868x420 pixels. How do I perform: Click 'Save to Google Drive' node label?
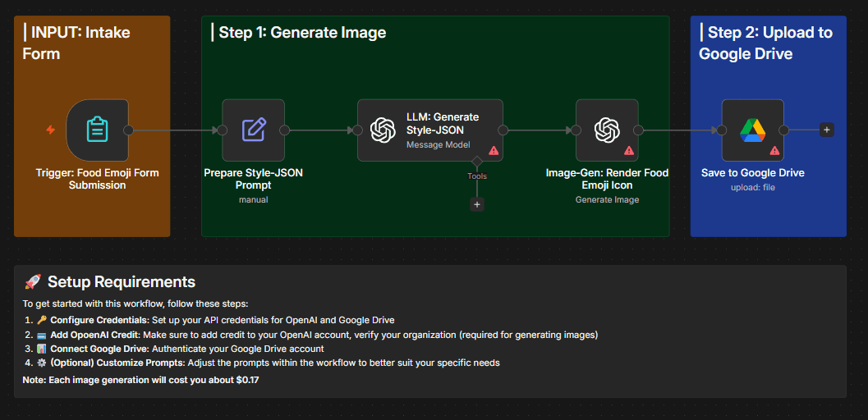(753, 173)
